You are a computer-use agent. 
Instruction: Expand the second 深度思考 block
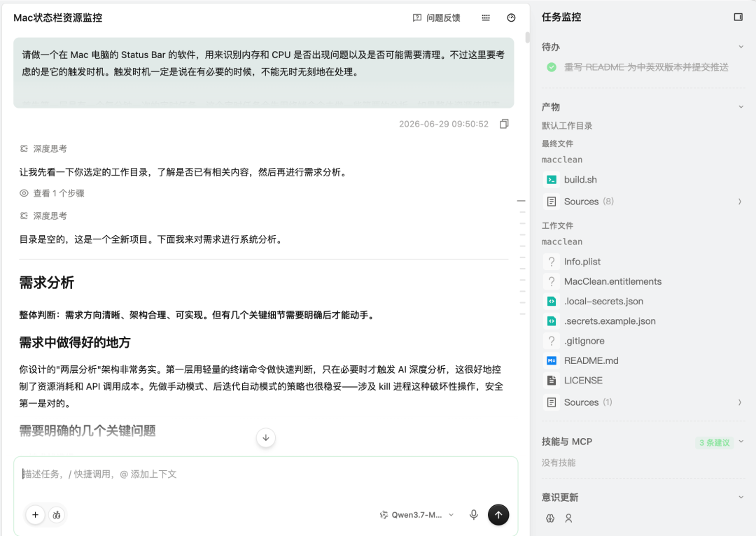[x=50, y=216]
